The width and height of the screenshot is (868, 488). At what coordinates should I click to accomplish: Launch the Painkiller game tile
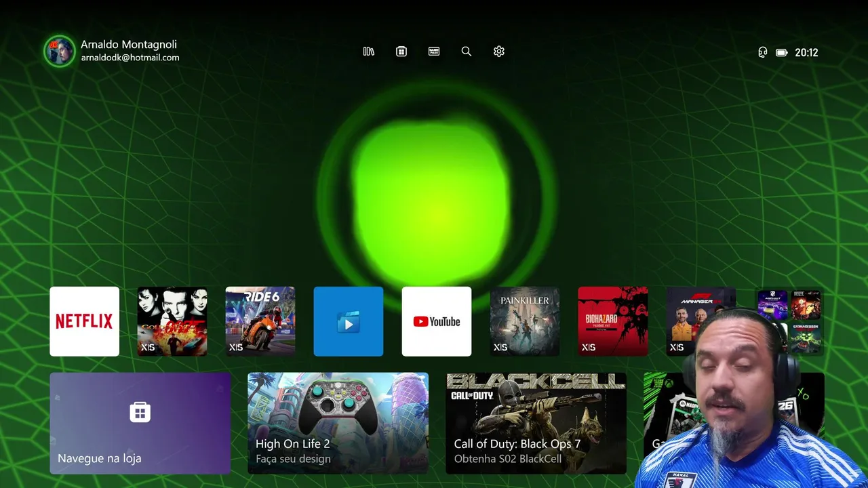point(525,321)
